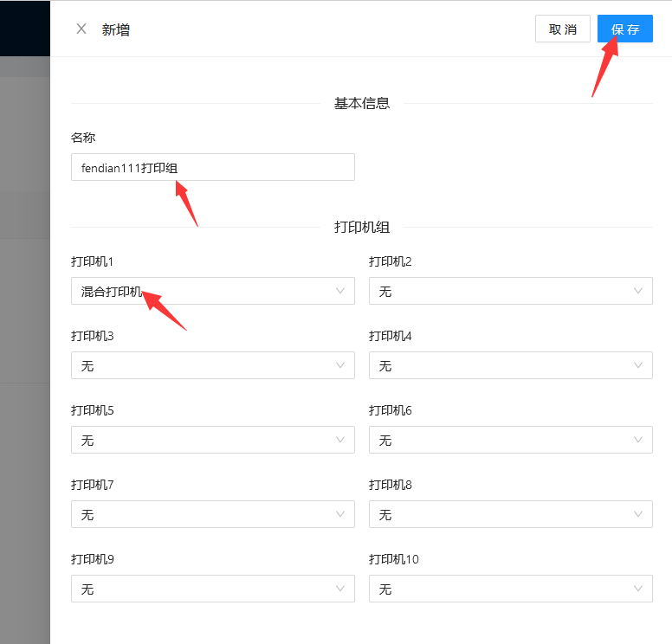The width and height of the screenshot is (672, 644).
Task: Click the 保存 button
Action: coord(625,29)
